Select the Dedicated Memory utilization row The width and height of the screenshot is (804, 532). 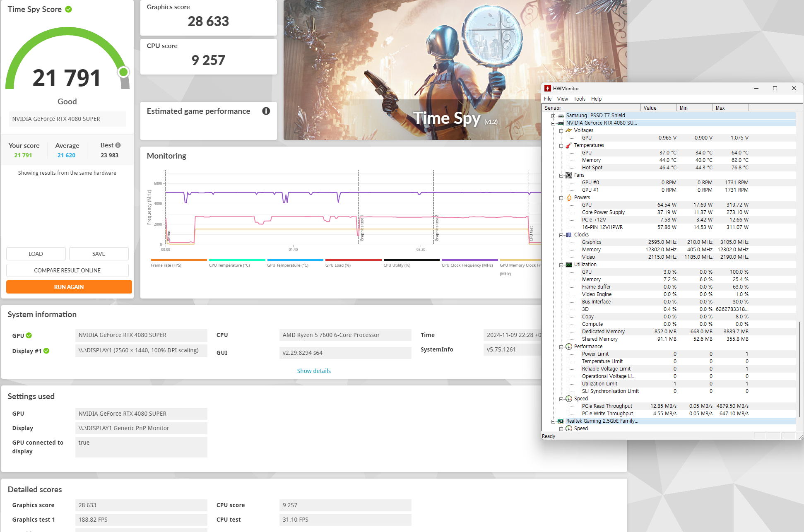[x=669, y=332]
